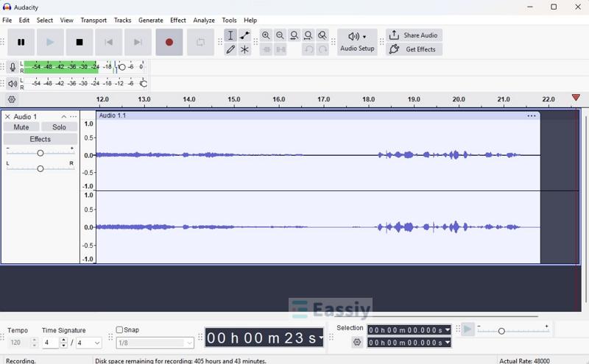The height and width of the screenshot is (364, 589).
Task: Click the speaker playback meter icon
Action: 13,83
